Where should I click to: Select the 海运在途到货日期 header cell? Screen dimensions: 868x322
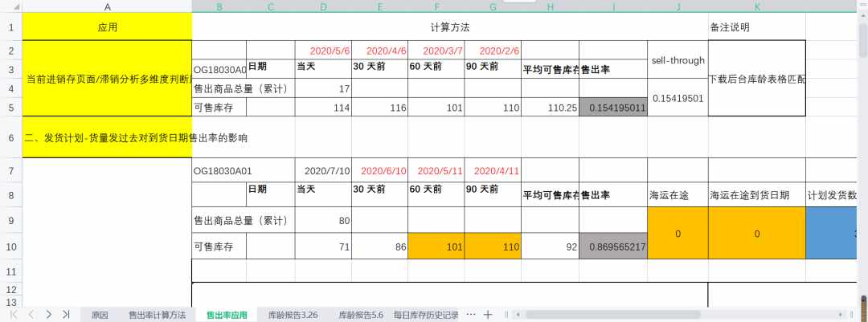757,194
